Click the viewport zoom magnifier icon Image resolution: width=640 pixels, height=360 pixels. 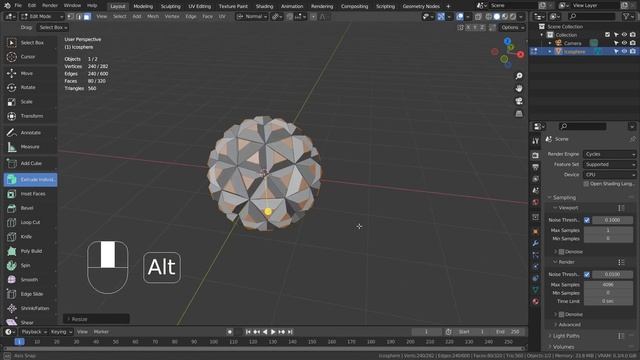coord(519,76)
